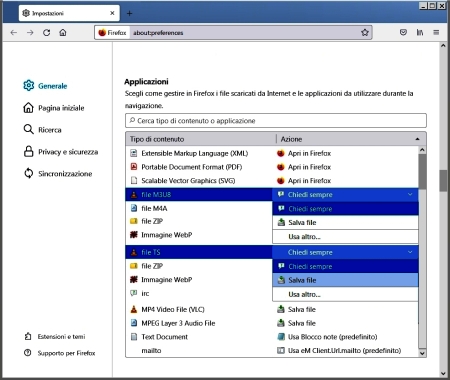This screenshot has width=450, height=380.
Task: Click the page scrollbar thumb
Action: click(443, 181)
